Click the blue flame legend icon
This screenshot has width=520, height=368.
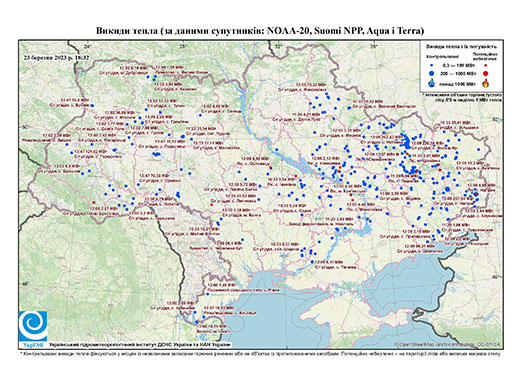432,83
